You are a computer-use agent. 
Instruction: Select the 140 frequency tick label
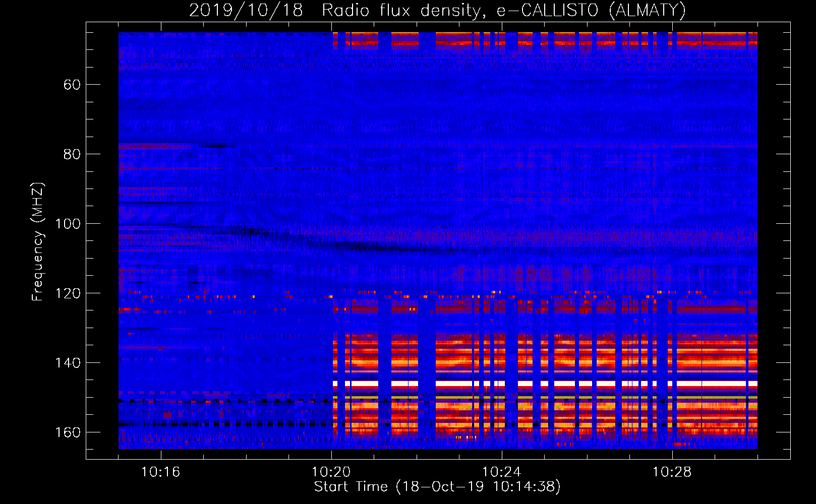(68, 362)
